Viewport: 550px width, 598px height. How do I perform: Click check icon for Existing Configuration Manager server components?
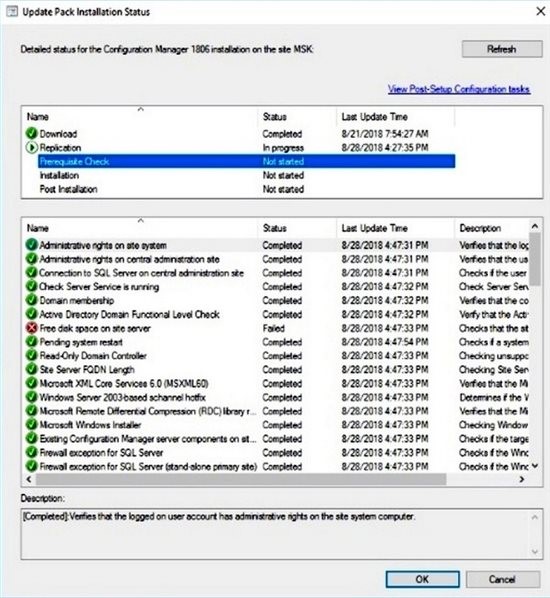click(31, 439)
